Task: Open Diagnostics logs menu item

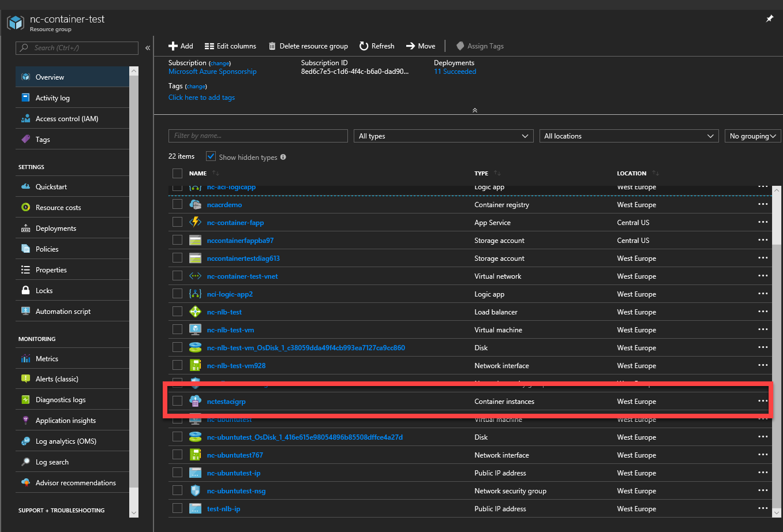Action: coord(72,399)
